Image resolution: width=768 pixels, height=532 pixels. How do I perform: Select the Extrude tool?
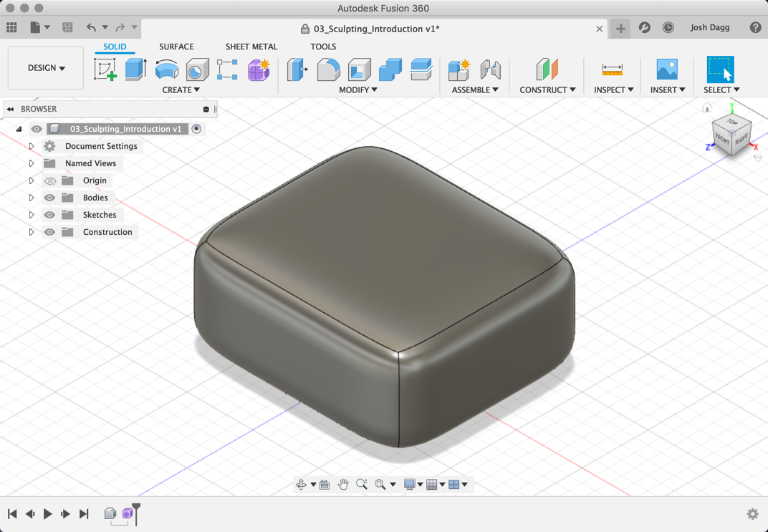135,69
